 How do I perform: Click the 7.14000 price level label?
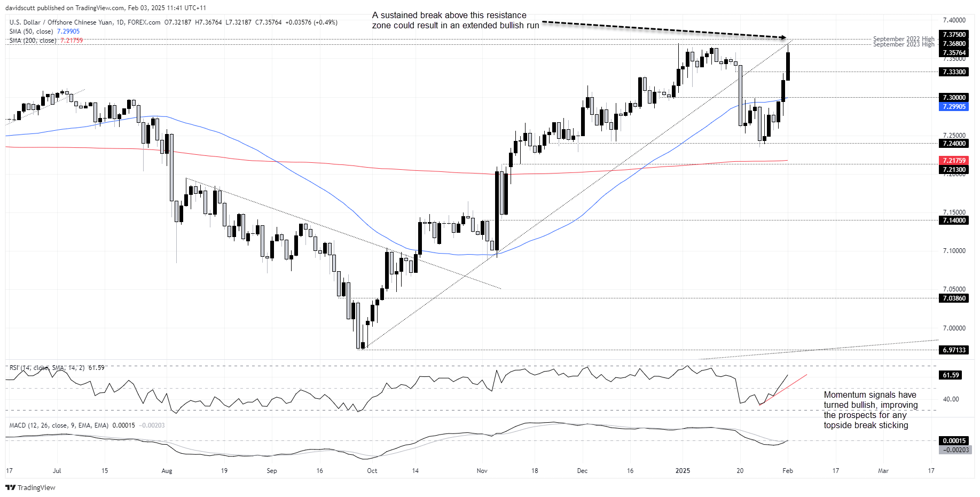click(x=954, y=220)
